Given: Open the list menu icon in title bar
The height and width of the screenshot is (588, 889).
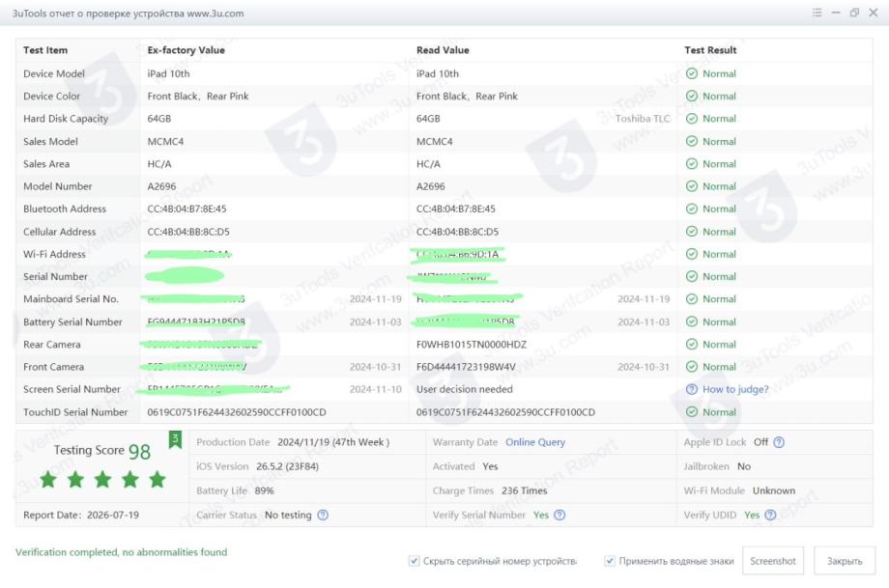Looking at the screenshot, I should pyautogui.click(x=817, y=13).
